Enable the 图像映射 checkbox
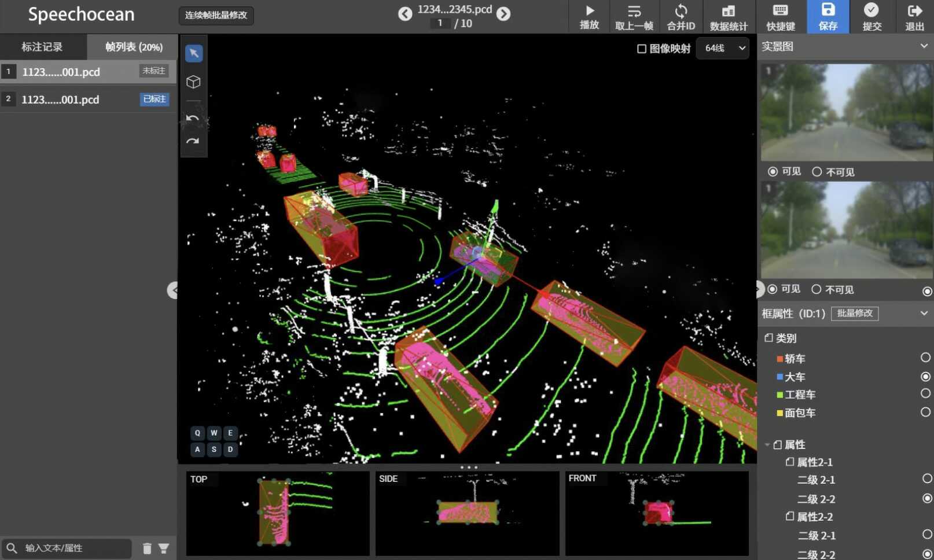 [x=642, y=49]
